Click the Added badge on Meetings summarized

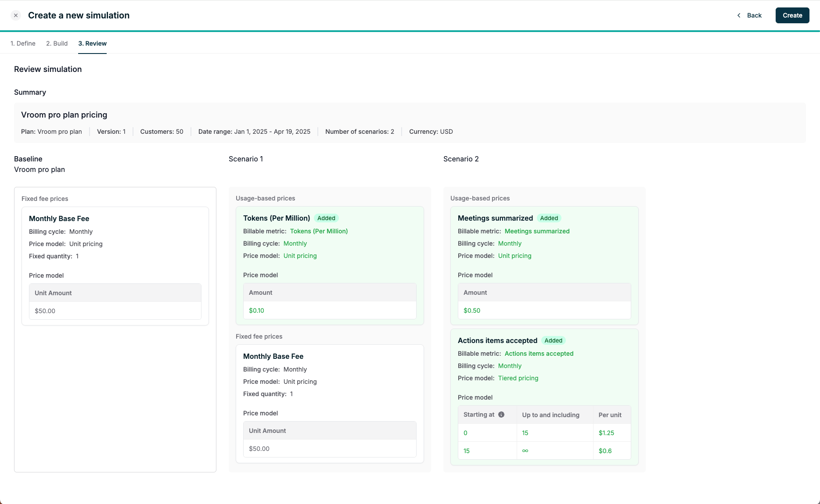pyautogui.click(x=549, y=218)
